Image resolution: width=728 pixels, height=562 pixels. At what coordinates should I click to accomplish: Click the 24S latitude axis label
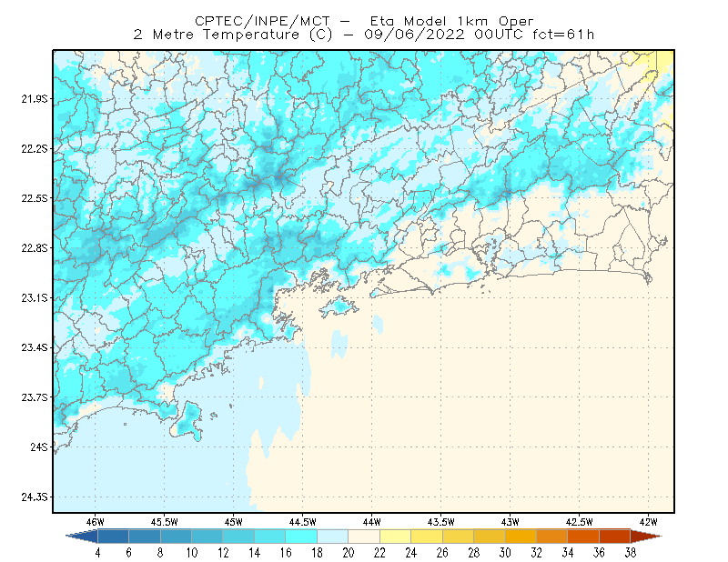point(39,447)
